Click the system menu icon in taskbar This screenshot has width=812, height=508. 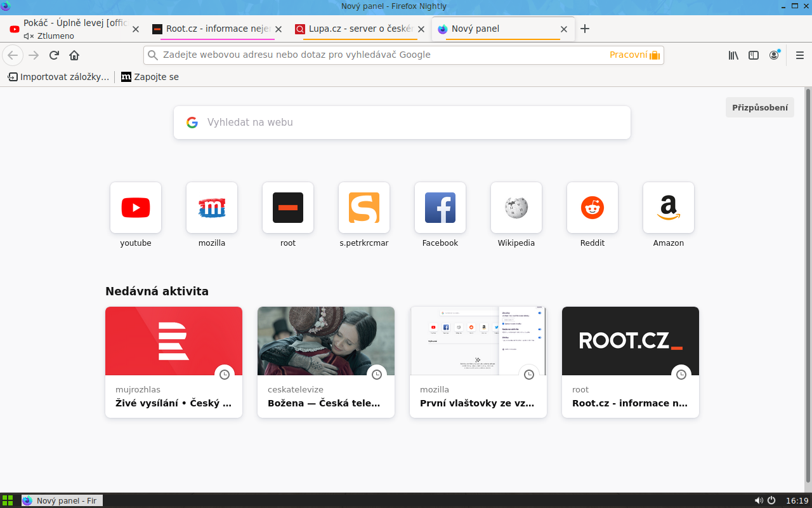(8, 500)
